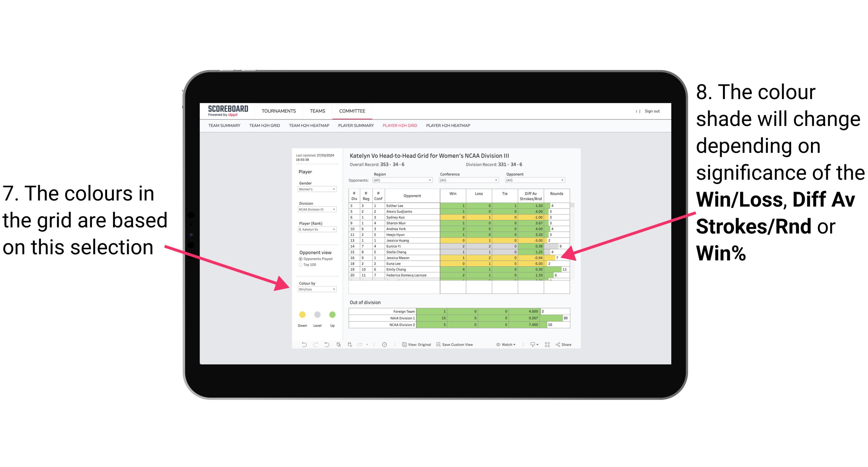
Task: Click the Player Rank selector field
Action: tap(316, 229)
